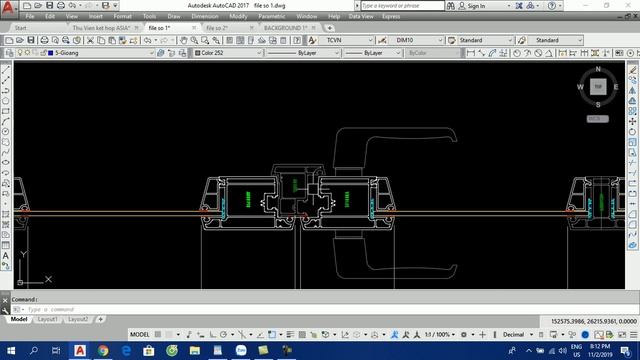This screenshot has height=360, width=640.
Task: Open the 1:1 / 100% annotation scale dropdown
Action: click(x=440, y=335)
